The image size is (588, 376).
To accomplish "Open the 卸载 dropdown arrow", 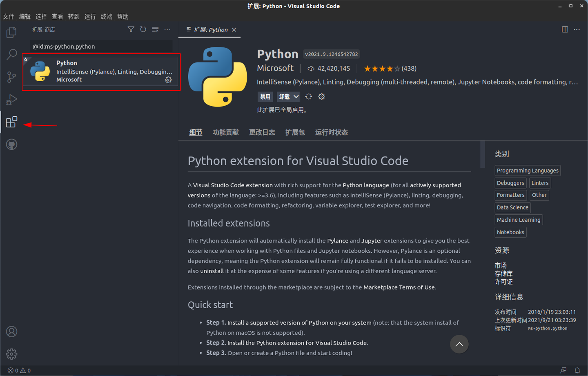I will [296, 96].
